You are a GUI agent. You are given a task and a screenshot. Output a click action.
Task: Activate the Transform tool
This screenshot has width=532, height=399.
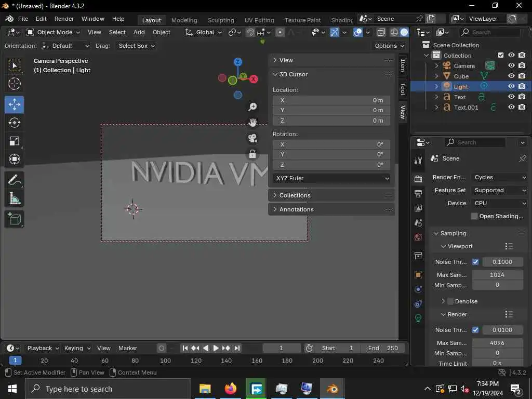pyautogui.click(x=14, y=159)
